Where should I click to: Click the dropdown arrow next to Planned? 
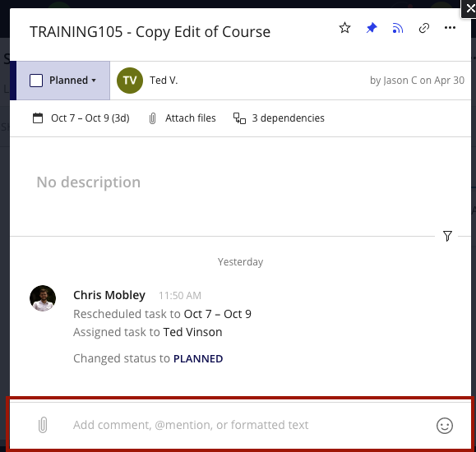click(x=94, y=81)
